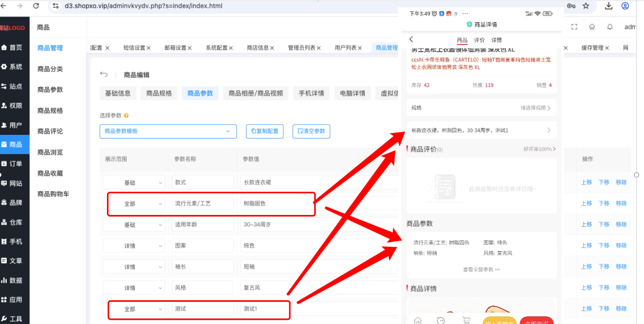Switch to the 基础信息 tab
Viewport: 644px width, 324px height.
(118, 94)
